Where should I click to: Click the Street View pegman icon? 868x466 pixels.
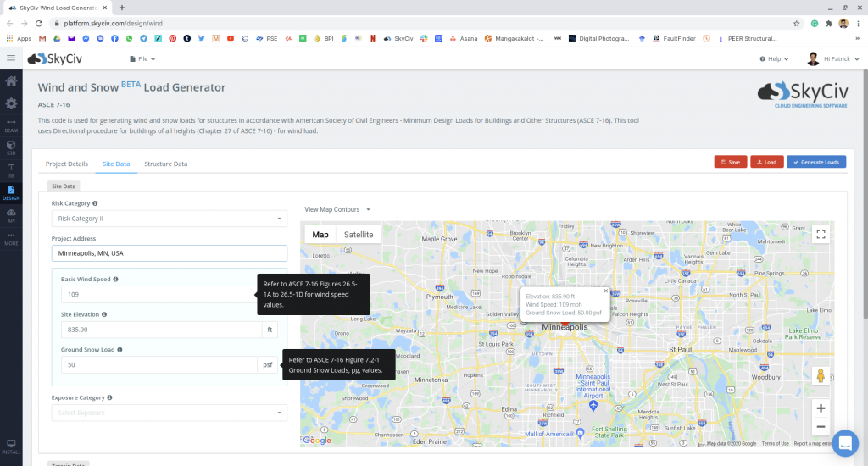[820, 376]
